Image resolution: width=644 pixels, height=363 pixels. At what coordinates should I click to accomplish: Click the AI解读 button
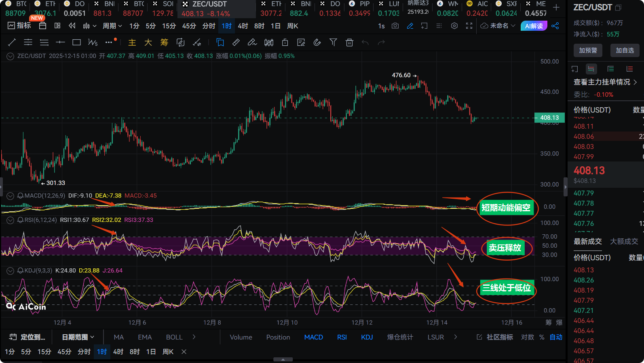pos(534,26)
